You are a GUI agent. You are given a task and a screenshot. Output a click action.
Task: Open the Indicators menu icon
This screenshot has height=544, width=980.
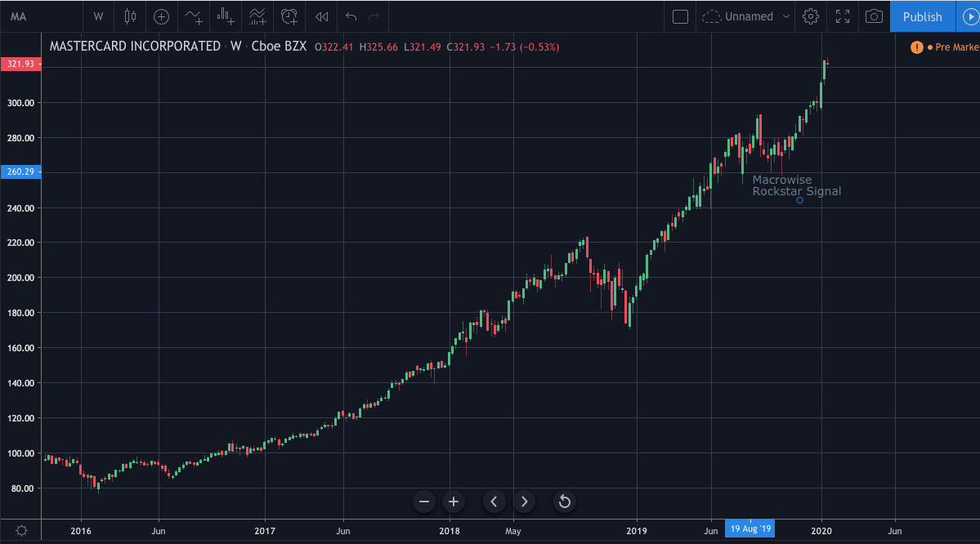click(194, 17)
